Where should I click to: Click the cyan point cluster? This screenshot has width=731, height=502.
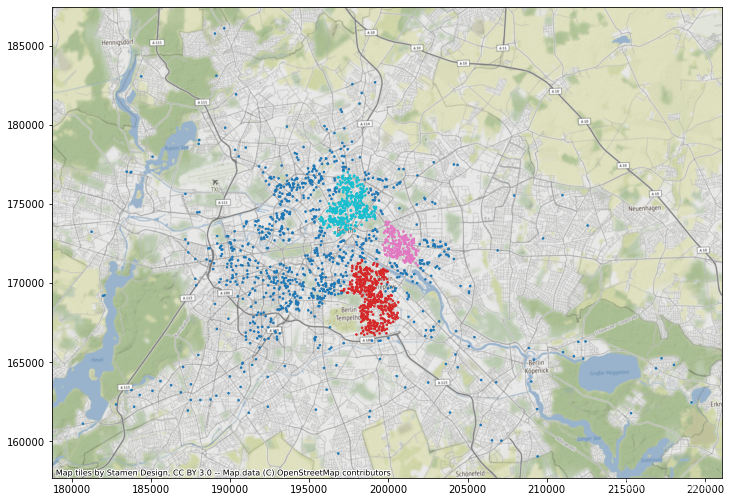coord(349,203)
